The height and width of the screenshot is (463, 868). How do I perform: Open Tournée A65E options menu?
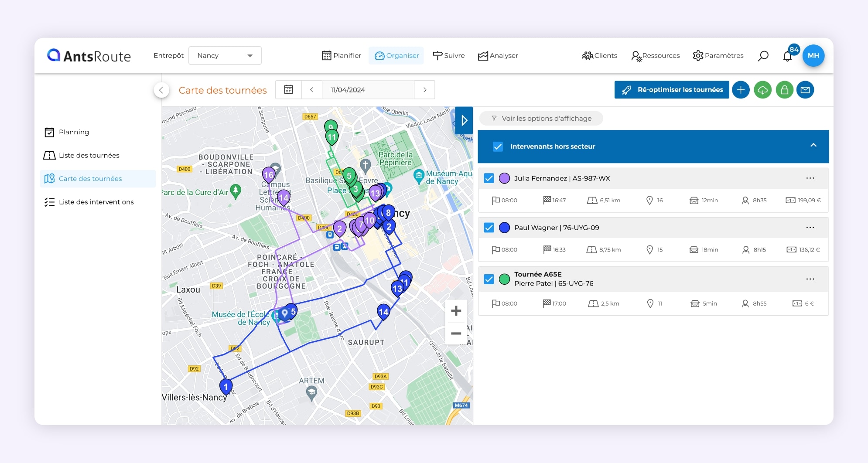tap(810, 279)
